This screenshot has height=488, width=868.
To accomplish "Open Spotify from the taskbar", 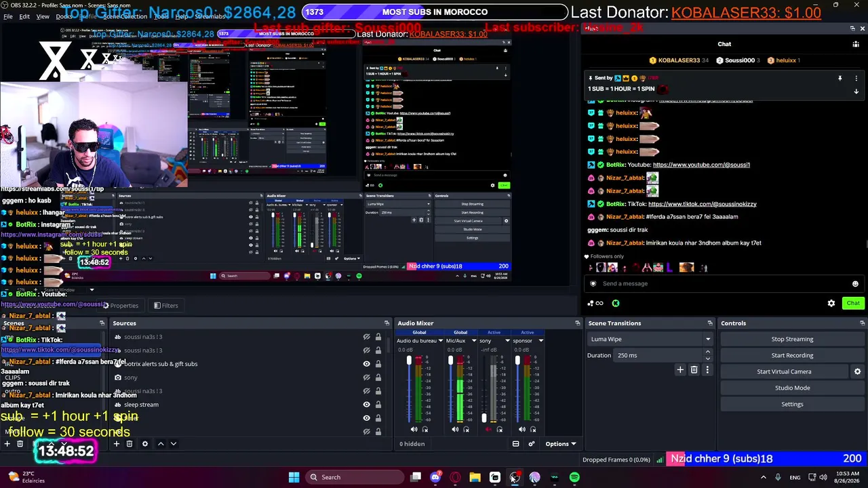I will [574, 477].
